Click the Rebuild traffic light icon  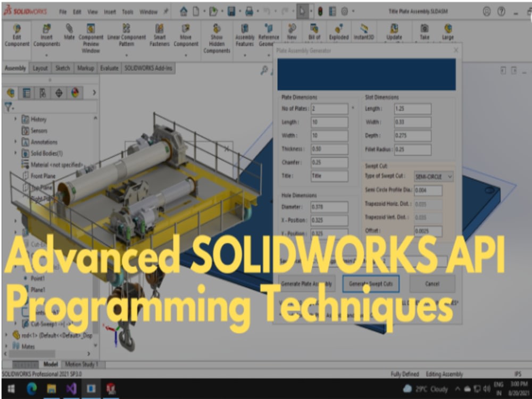click(320, 12)
